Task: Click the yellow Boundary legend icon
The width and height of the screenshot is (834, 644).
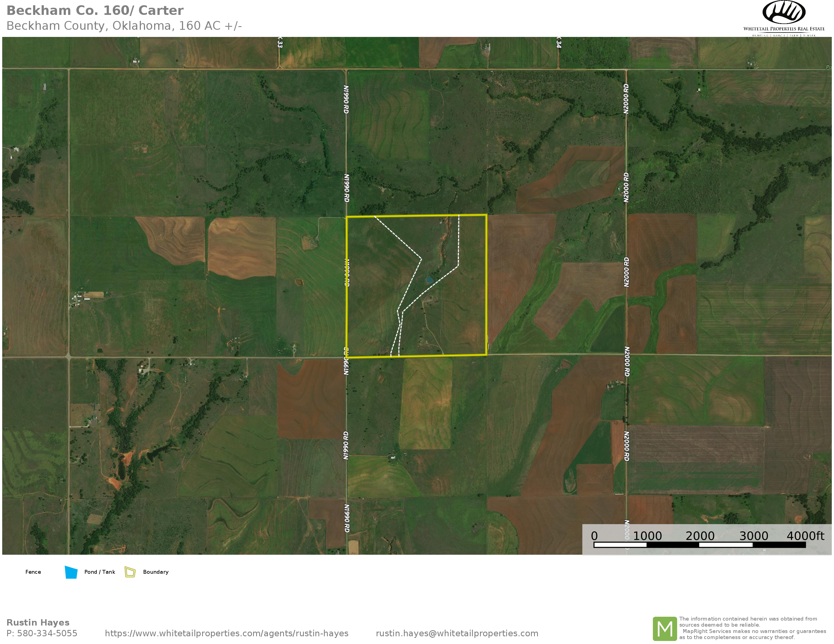Action: click(130, 572)
